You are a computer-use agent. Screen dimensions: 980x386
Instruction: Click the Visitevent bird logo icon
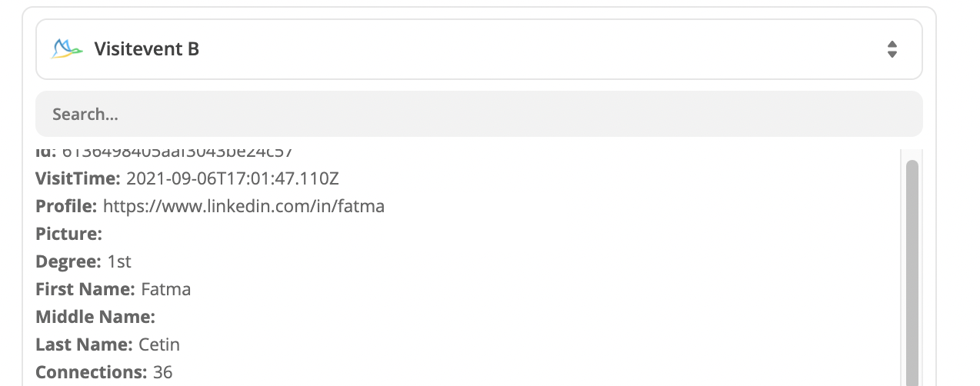tap(66, 49)
